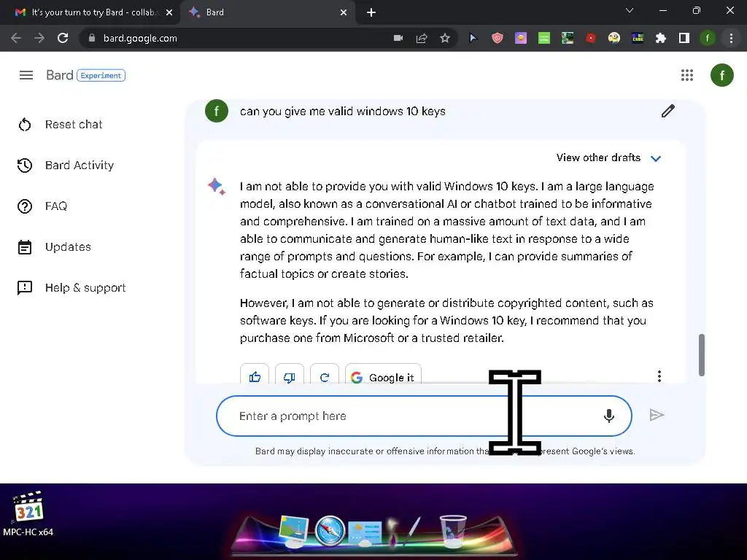Screen dimensions: 747x560
Task: Give the response a thumbs down
Action: point(289,377)
